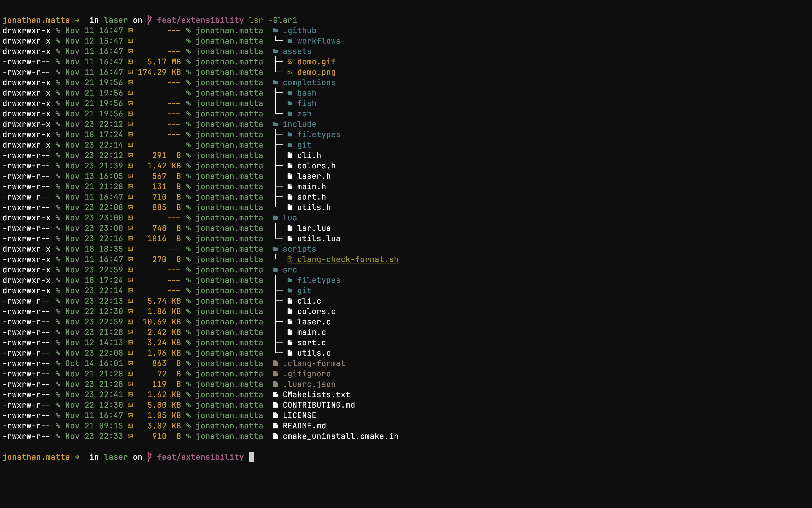
Task: Click the file icon next to CMakeLists.txt
Action: click(275, 395)
